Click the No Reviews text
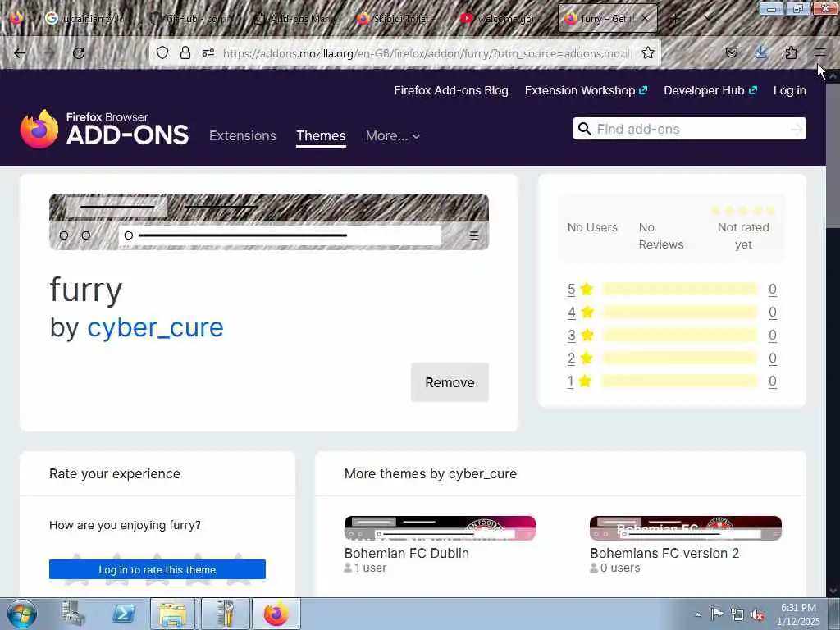This screenshot has height=630, width=840. point(661,235)
